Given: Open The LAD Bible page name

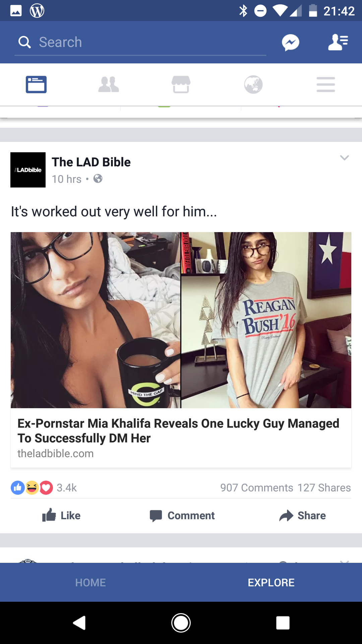Looking at the screenshot, I should point(91,162).
